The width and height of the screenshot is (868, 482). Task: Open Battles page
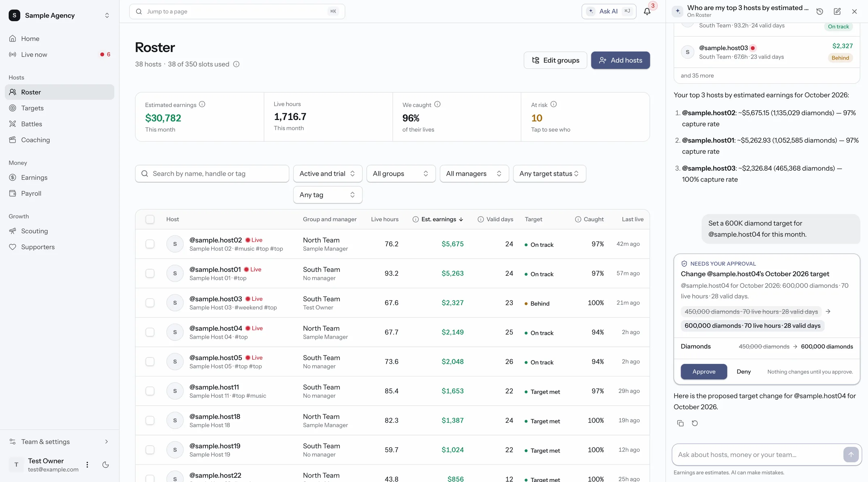point(59,124)
